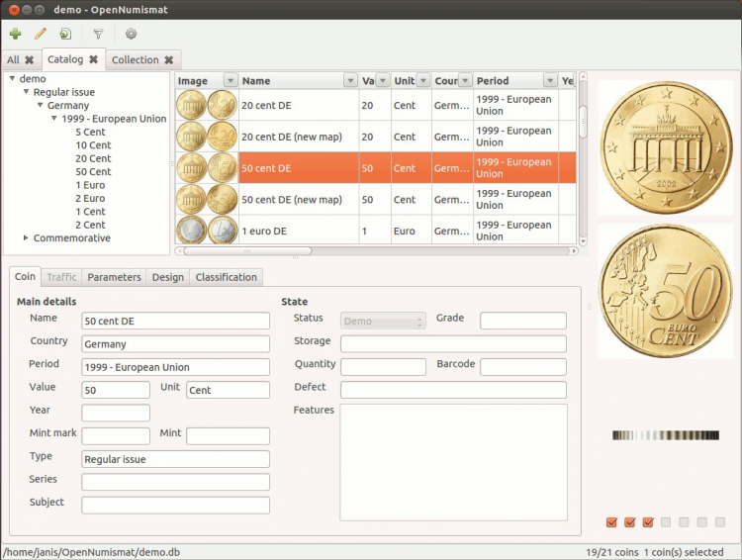Click in the Year input field
This screenshot has width=742, height=560.
pyautogui.click(x=116, y=413)
